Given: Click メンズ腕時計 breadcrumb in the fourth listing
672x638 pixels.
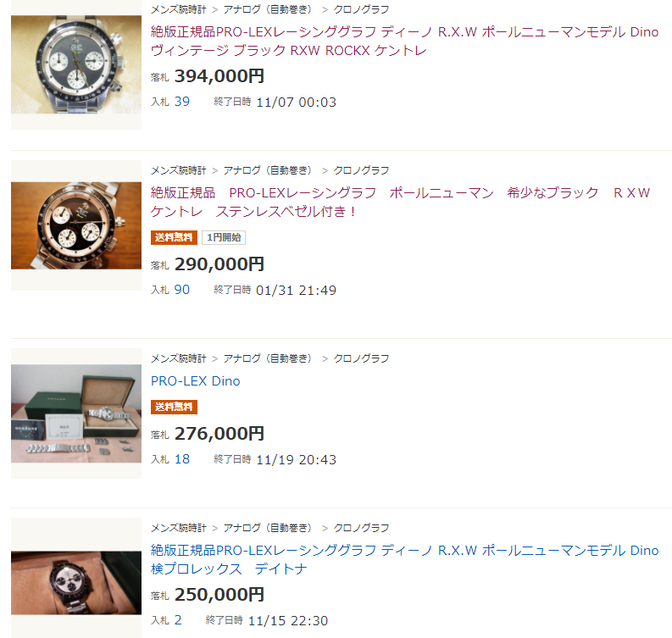Looking at the screenshot, I should (178, 528).
